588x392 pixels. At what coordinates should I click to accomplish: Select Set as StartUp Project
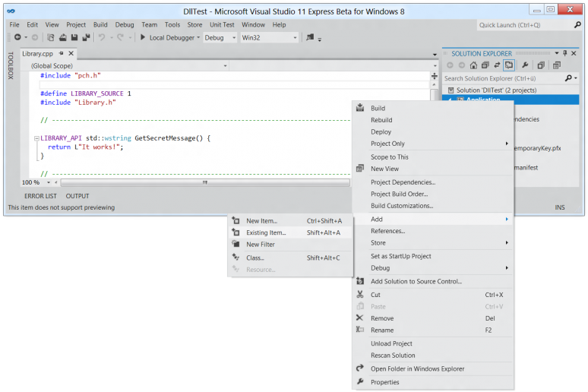click(433, 256)
